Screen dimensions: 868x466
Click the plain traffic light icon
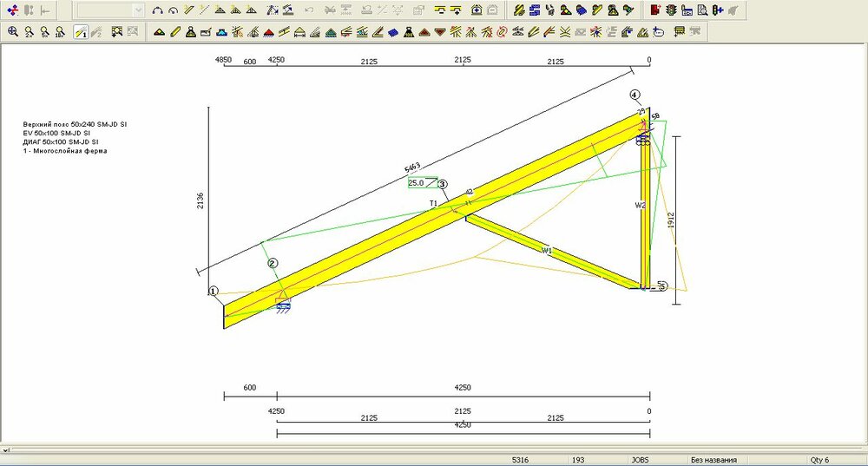671,10
